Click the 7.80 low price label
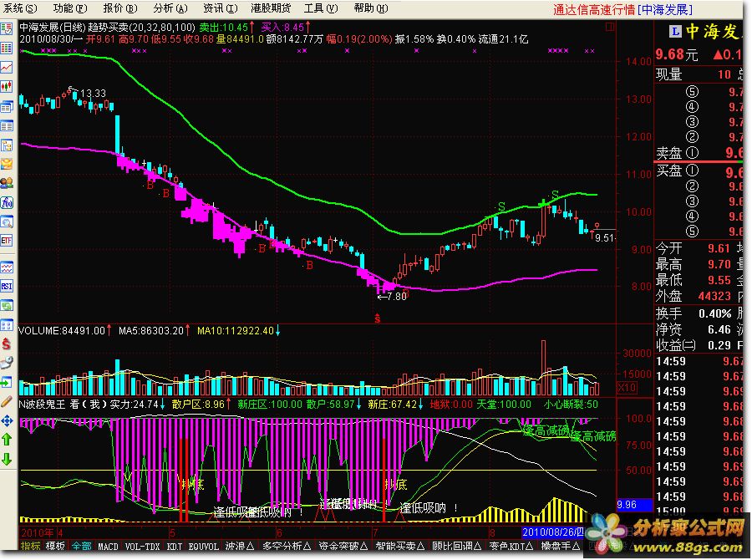This screenshot has width=752, height=560. click(x=396, y=297)
